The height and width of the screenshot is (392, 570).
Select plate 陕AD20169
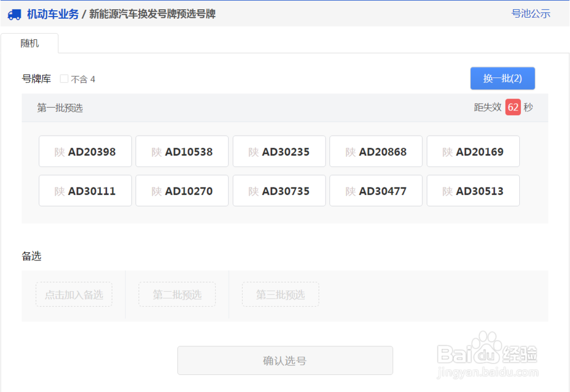473,151
